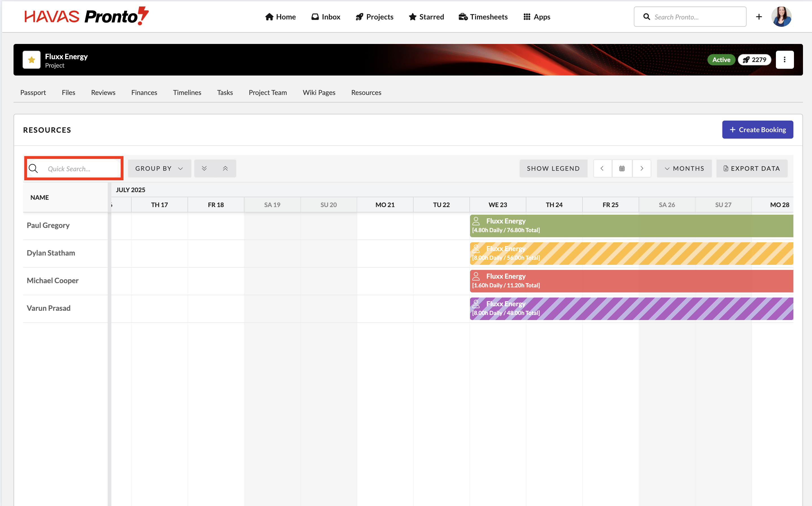Open the Finances tab
The width and height of the screenshot is (812, 506).
click(144, 92)
